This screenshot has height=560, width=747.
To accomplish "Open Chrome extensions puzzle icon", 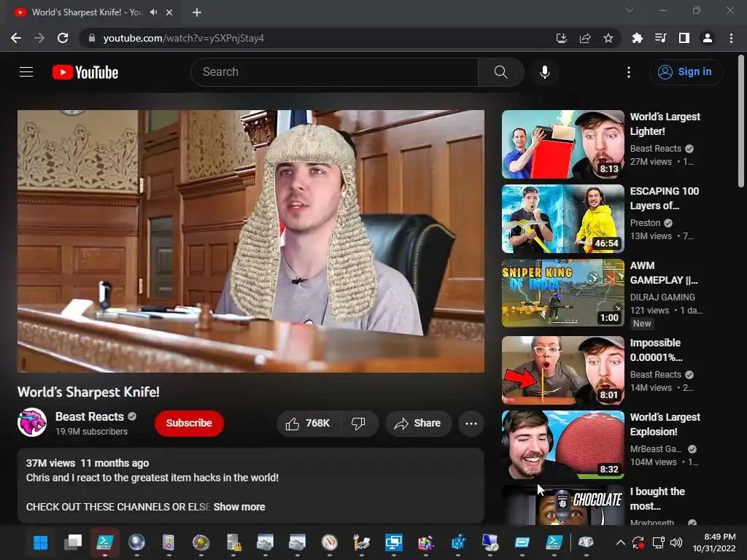I will click(637, 38).
